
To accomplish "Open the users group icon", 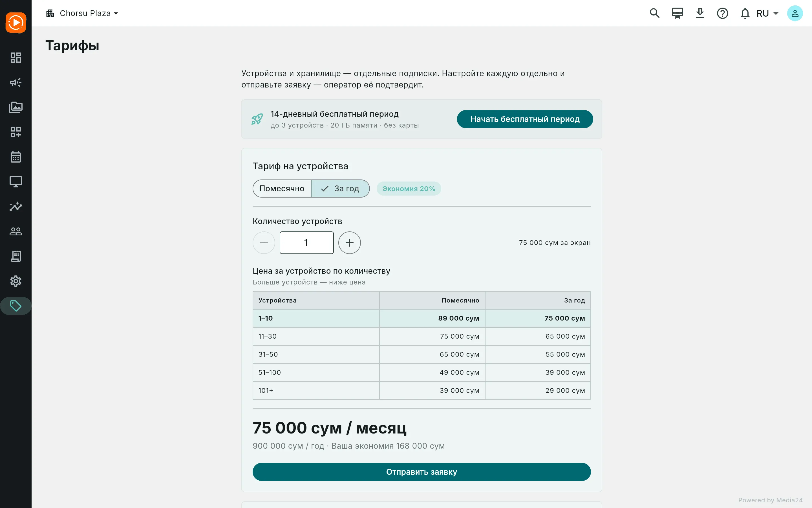I will (x=16, y=231).
